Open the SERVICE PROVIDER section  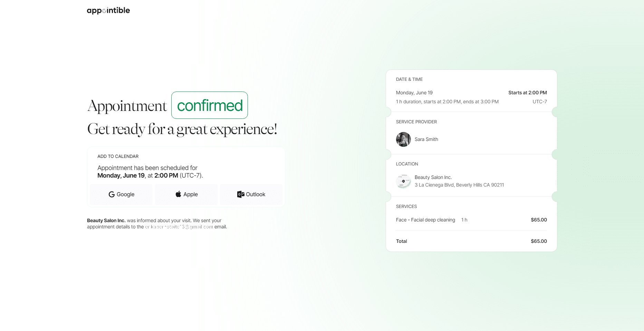pos(416,122)
